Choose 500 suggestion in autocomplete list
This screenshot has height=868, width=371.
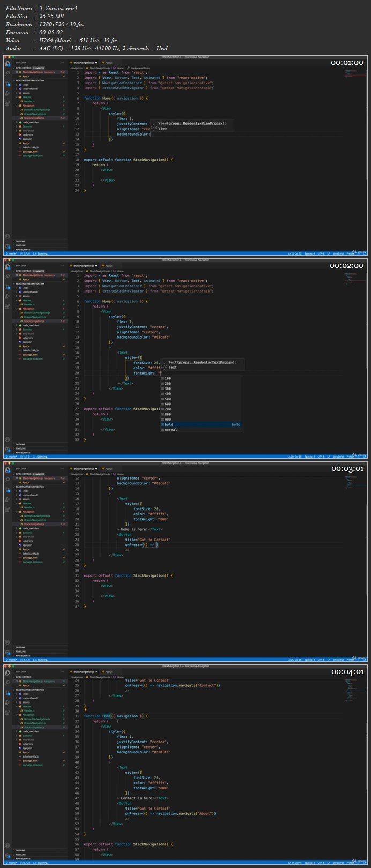tap(201, 399)
